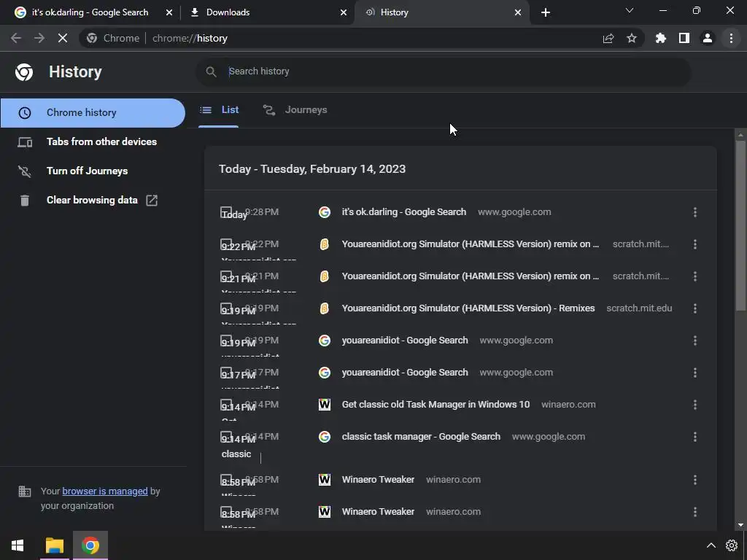Screen dimensions: 747x560
Task: Open more actions for Simulator Remixes entry
Action: tap(695, 308)
